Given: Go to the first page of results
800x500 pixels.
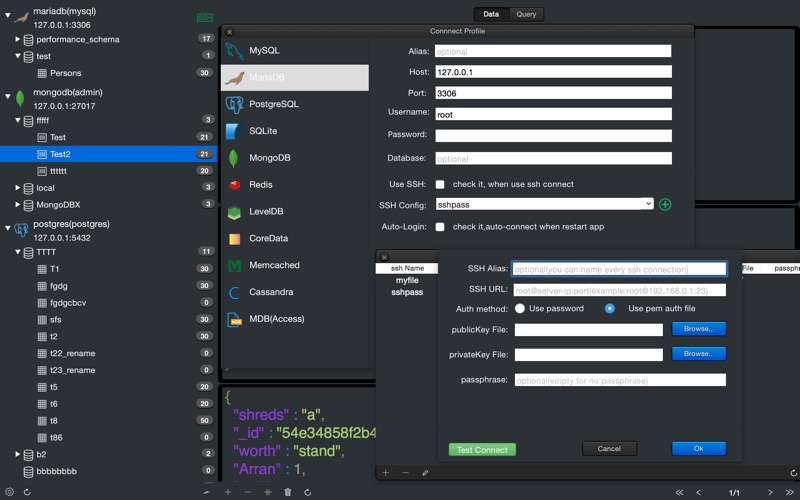Looking at the screenshot, I should (680, 492).
